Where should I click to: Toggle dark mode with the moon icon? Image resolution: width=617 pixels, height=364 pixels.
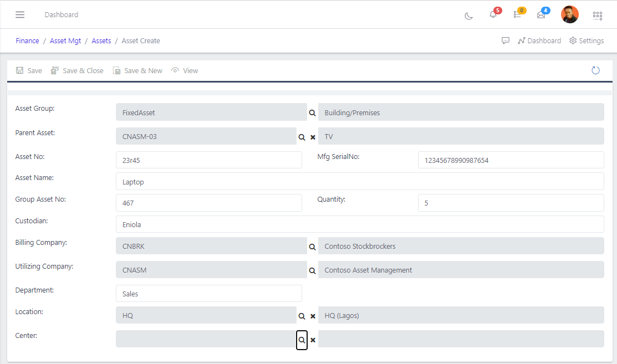(468, 16)
